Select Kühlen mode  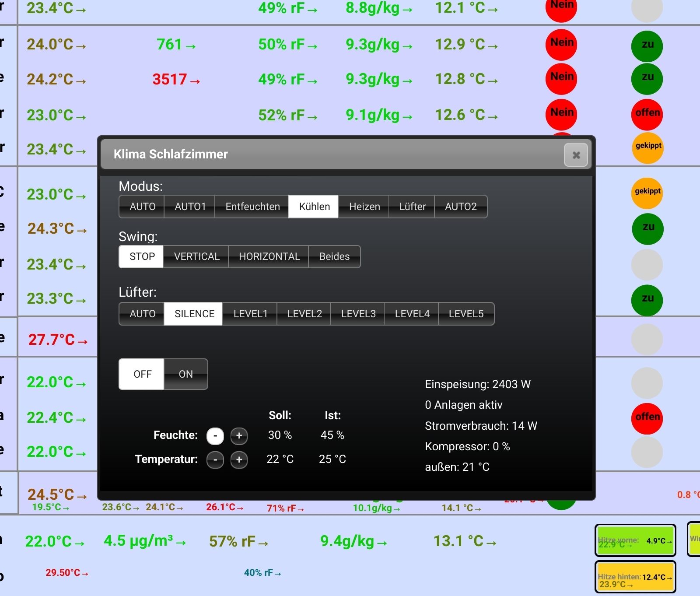(314, 207)
